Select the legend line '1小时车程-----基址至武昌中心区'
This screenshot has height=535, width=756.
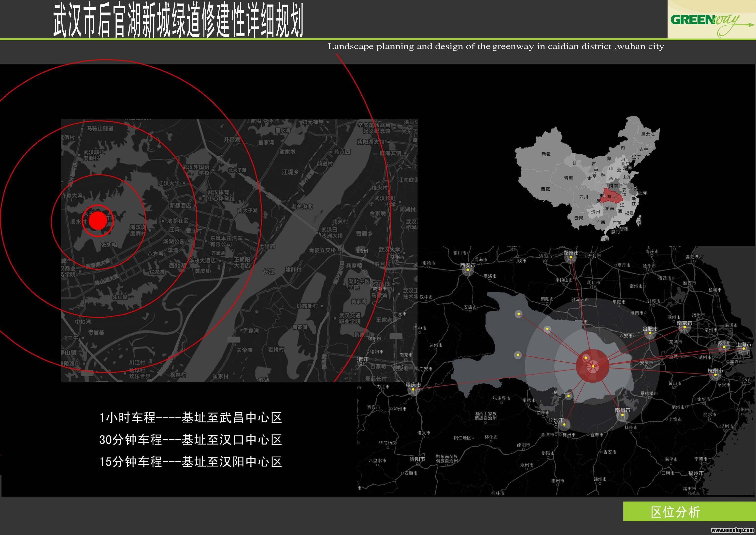coord(191,417)
